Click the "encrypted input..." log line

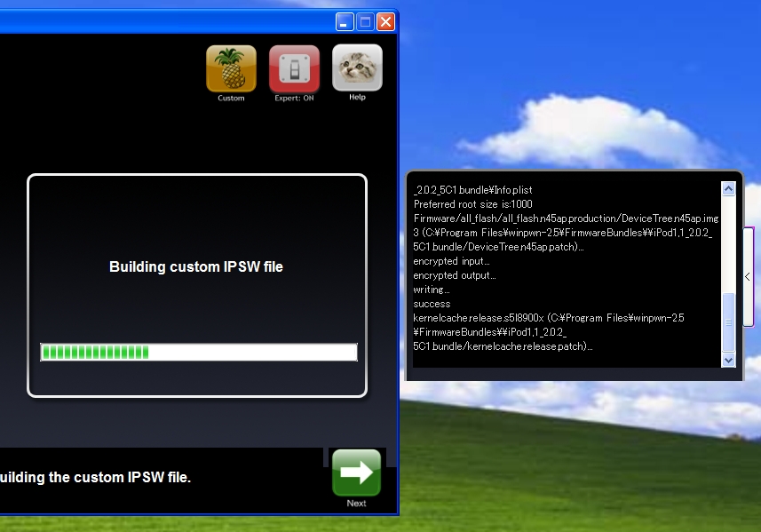[x=451, y=261]
